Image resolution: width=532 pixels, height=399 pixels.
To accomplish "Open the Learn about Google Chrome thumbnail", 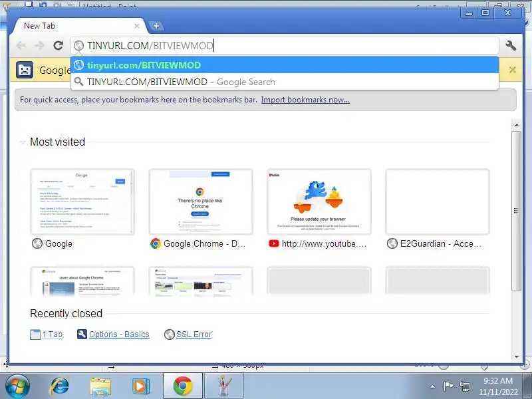I will tap(82, 281).
